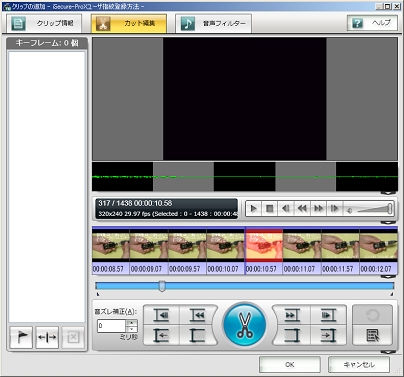404x377 pixels.
Task: Click the document icon on the clip info tab
Action: (x=18, y=24)
